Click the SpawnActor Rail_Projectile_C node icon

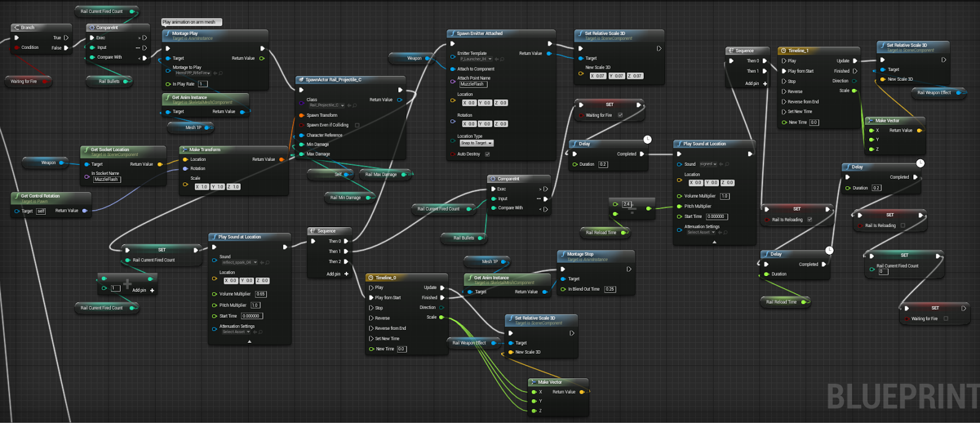(x=301, y=80)
